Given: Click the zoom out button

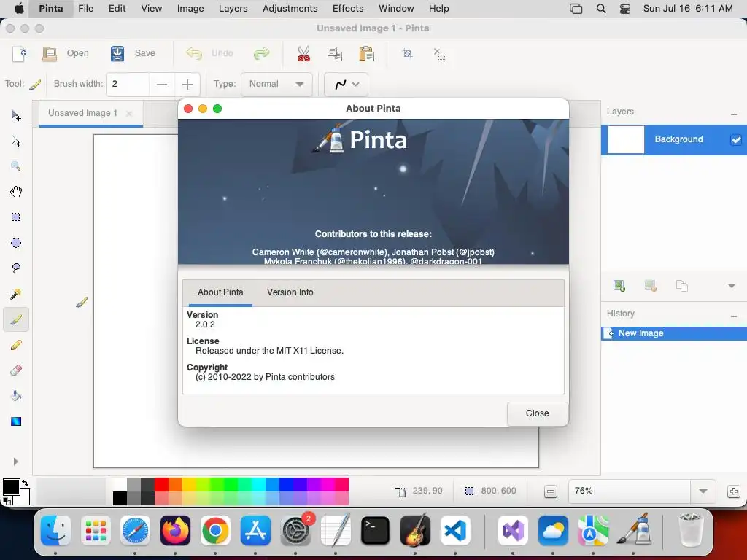Looking at the screenshot, I should point(551,491).
